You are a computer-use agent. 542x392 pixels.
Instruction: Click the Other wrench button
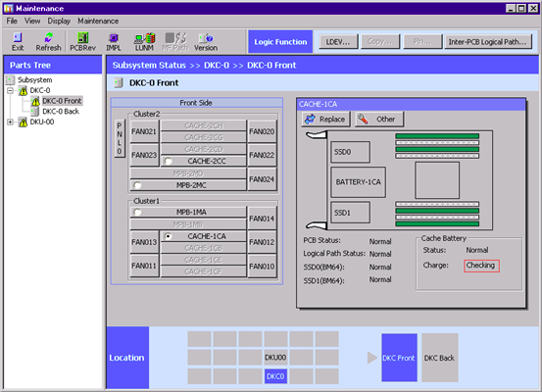[x=379, y=120]
